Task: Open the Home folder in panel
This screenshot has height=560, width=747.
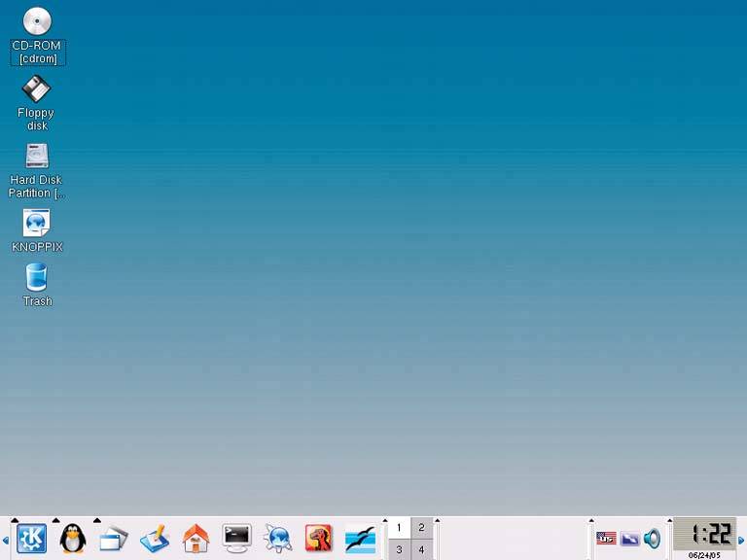Action: click(x=196, y=538)
